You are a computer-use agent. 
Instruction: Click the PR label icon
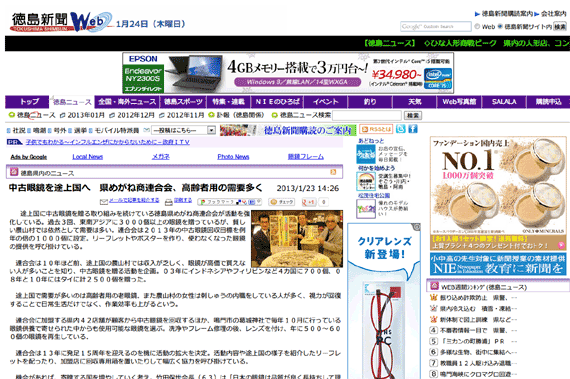(x=15, y=142)
